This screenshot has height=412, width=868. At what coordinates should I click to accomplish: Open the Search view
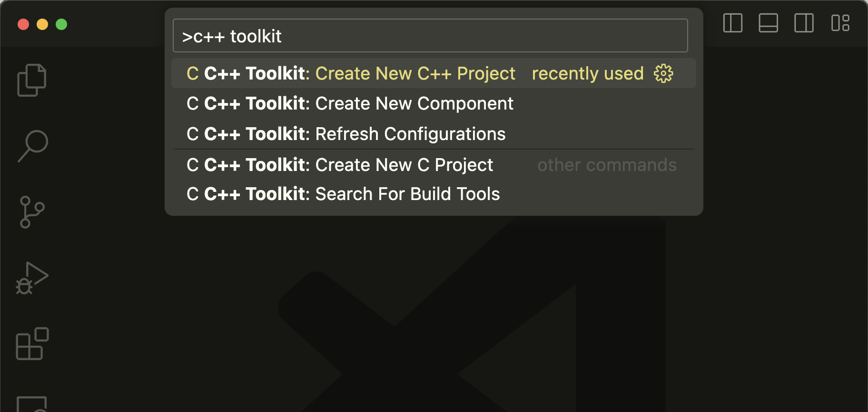tap(32, 146)
